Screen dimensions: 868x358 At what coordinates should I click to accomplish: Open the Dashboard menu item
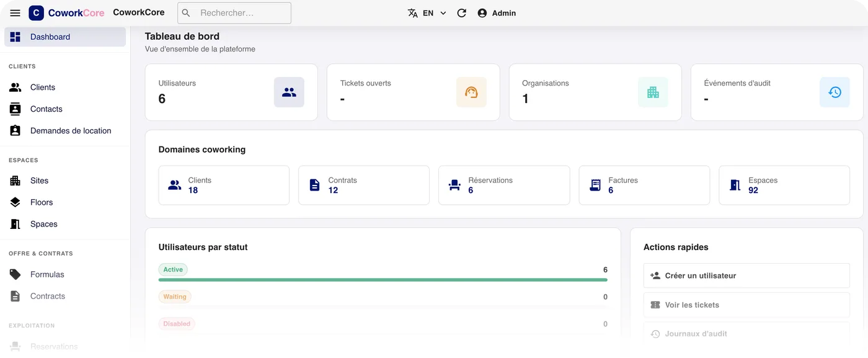[x=65, y=37]
